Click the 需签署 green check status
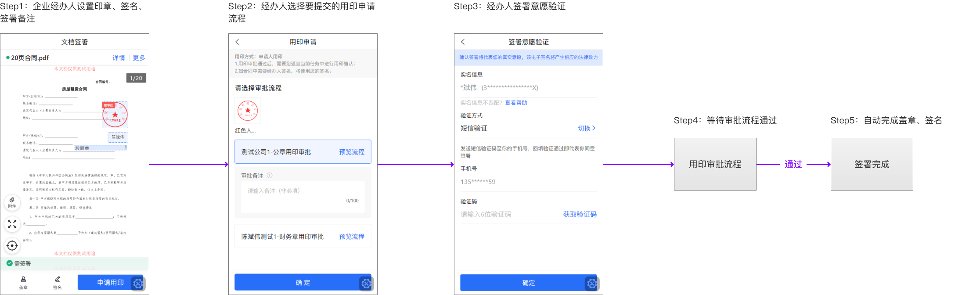The width and height of the screenshot is (980, 295). [10, 263]
